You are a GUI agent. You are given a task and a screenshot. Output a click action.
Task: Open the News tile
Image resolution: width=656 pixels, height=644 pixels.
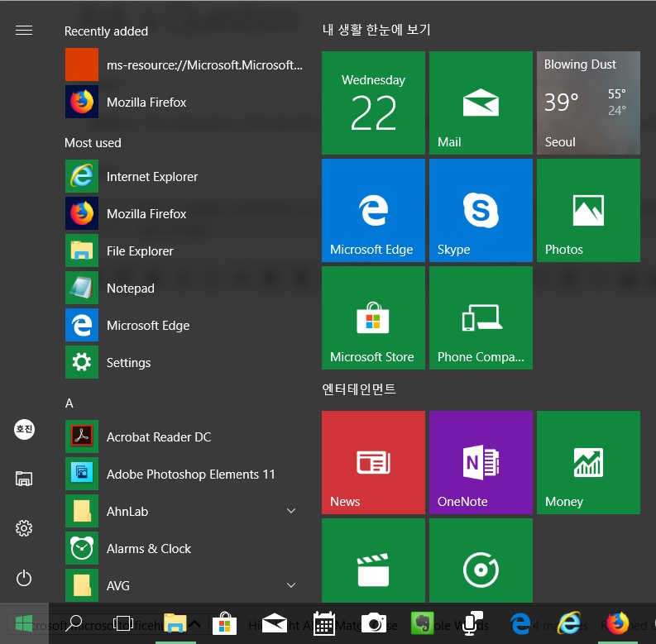pyautogui.click(x=372, y=462)
